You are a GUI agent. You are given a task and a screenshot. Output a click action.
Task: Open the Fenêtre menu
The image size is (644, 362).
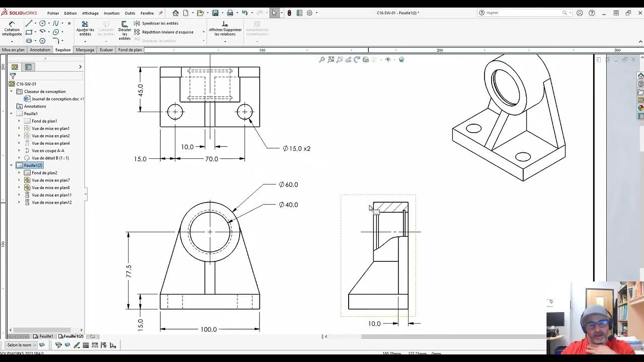click(147, 13)
